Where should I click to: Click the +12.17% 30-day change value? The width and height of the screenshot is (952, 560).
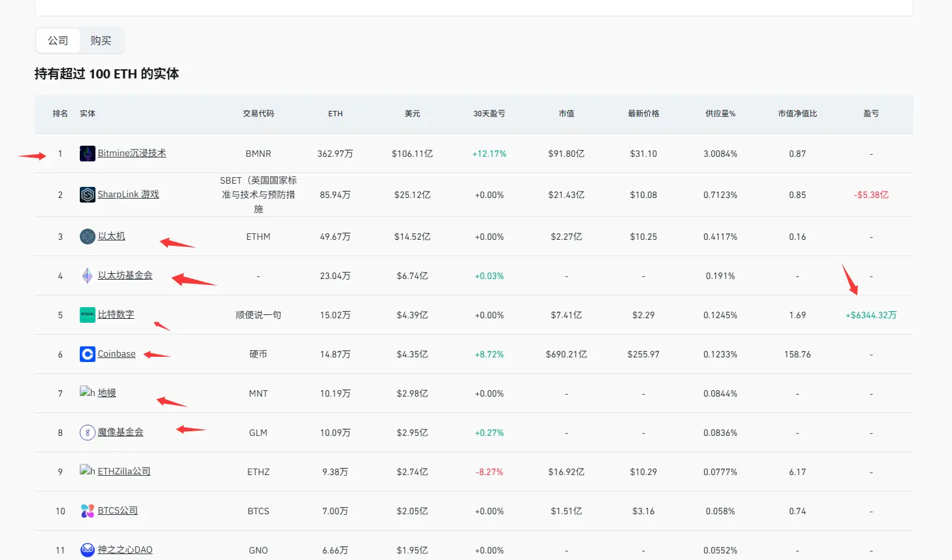[490, 154]
